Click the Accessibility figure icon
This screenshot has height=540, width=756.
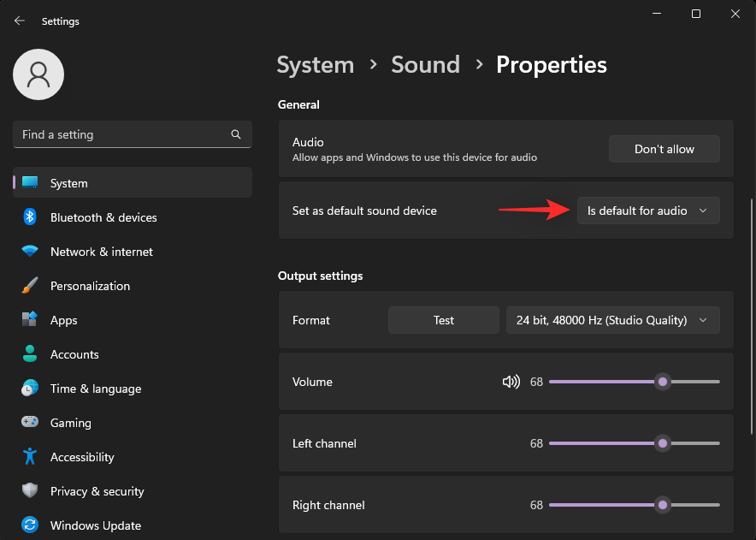click(30, 457)
